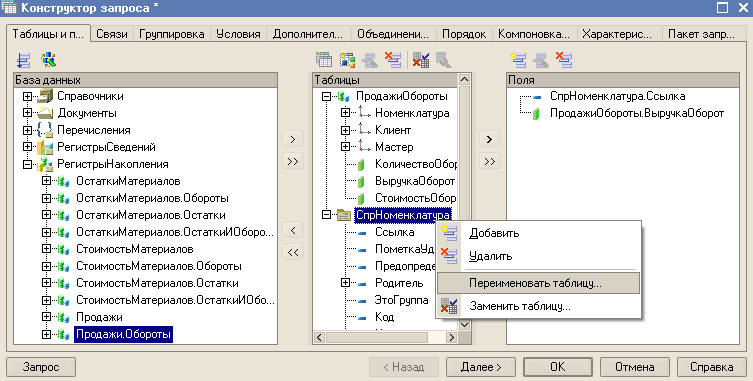Expand the Номенклатура dimension in Таблицы
This screenshot has height=381, width=753.
tap(345, 113)
